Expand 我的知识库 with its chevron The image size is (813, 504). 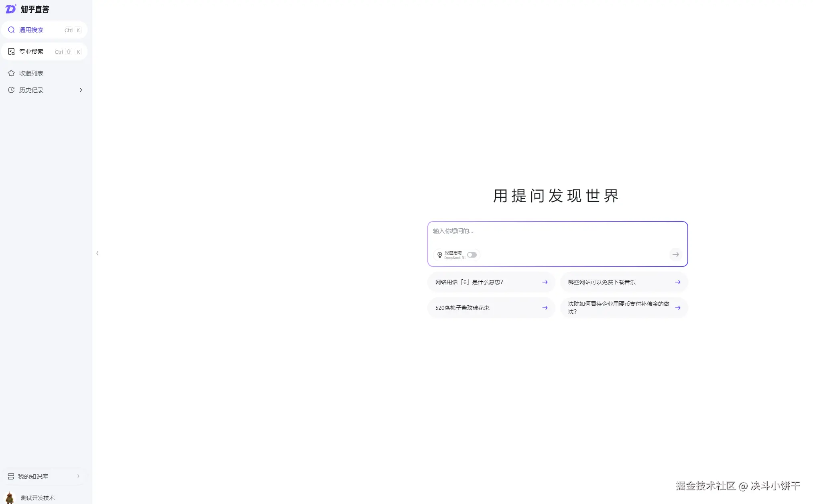[x=78, y=476]
